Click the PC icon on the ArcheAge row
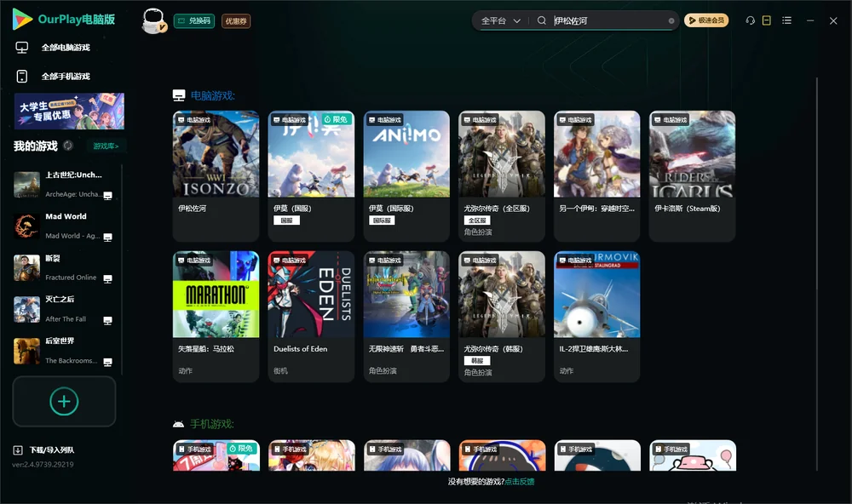The width and height of the screenshot is (852, 504). pos(107,196)
